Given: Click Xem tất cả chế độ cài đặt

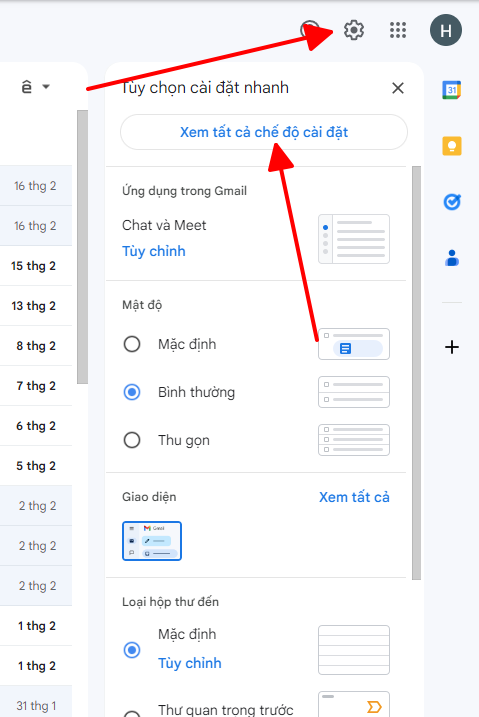Looking at the screenshot, I should pyautogui.click(x=264, y=132).
